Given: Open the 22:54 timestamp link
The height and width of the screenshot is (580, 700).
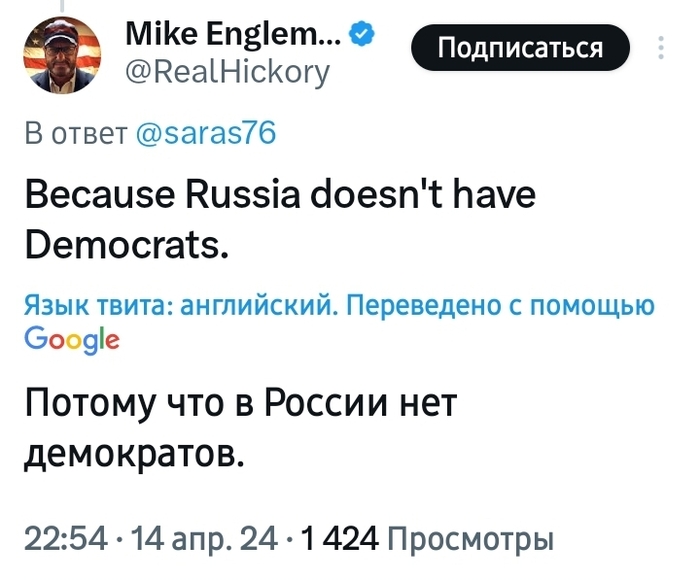Looking at the screenshot, I should click(x=58, y=540).
